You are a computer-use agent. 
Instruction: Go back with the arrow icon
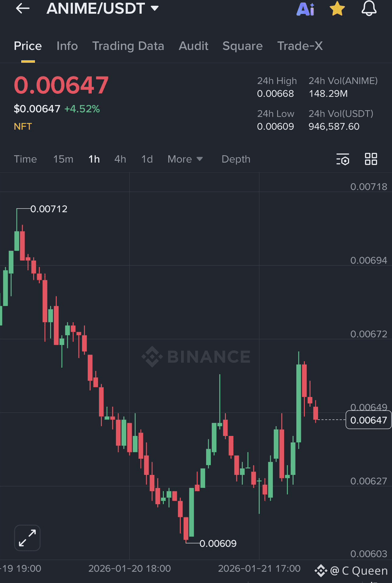(x=22, y=9)
